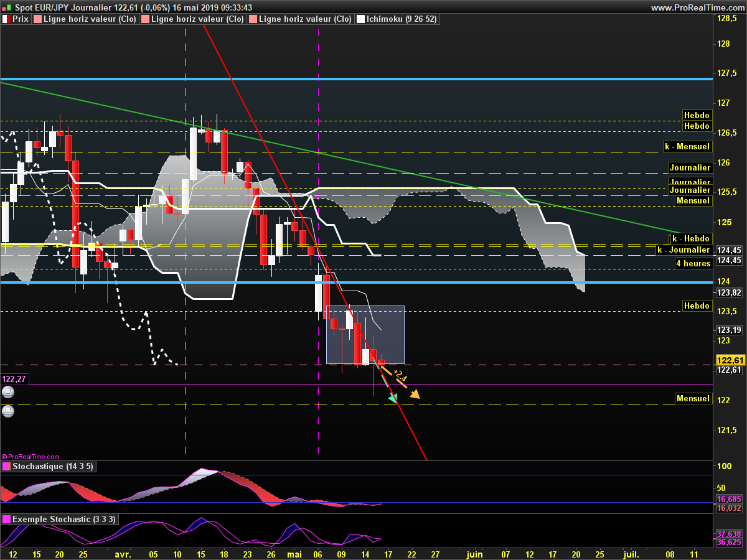Click the Stochastique gradient legend icon
This screenshot has height=560, width=747.
(x=6, y=466)
